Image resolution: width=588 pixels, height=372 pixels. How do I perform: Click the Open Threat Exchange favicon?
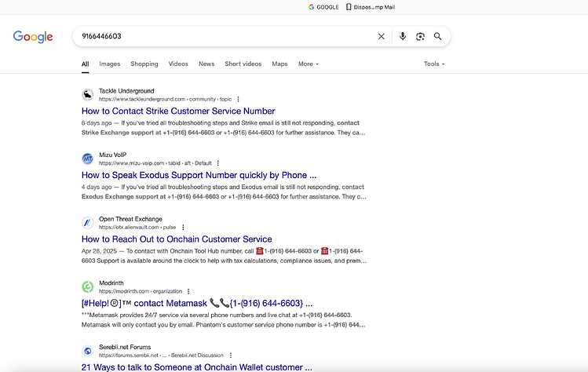(87, 223)
